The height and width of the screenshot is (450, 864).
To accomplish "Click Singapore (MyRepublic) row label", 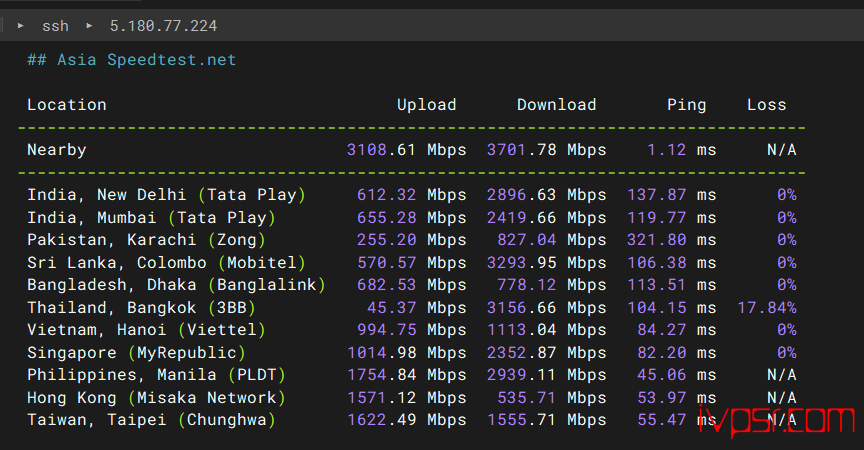I will click(x=136, y=353).
